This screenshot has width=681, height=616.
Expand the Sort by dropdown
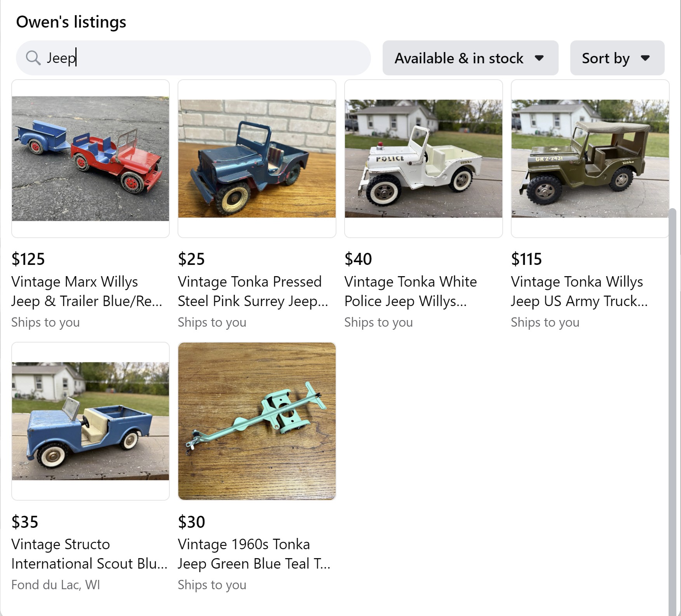[617, 58]
